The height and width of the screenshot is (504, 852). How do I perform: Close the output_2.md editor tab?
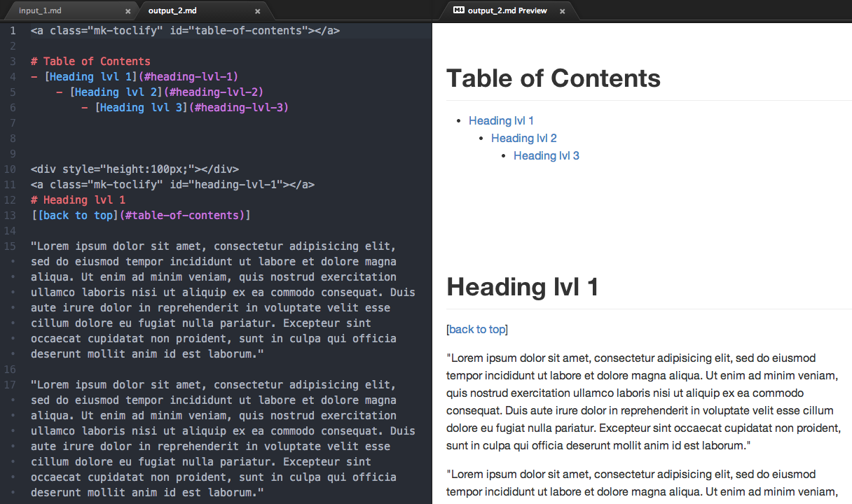point(258,11)
